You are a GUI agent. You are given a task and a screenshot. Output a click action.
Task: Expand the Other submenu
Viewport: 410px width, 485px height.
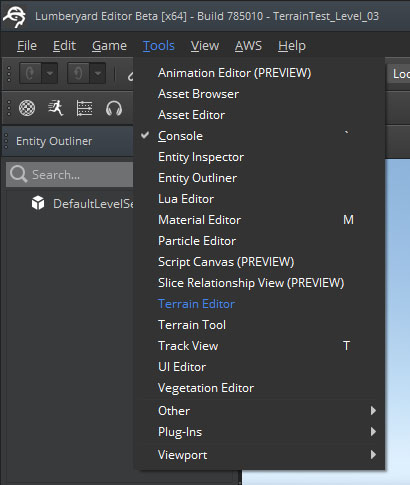pos(259,410)
